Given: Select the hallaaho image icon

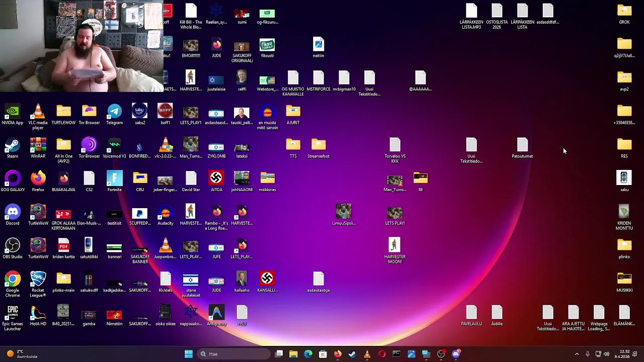Looking at the screenshot, I should pos(242,282).
